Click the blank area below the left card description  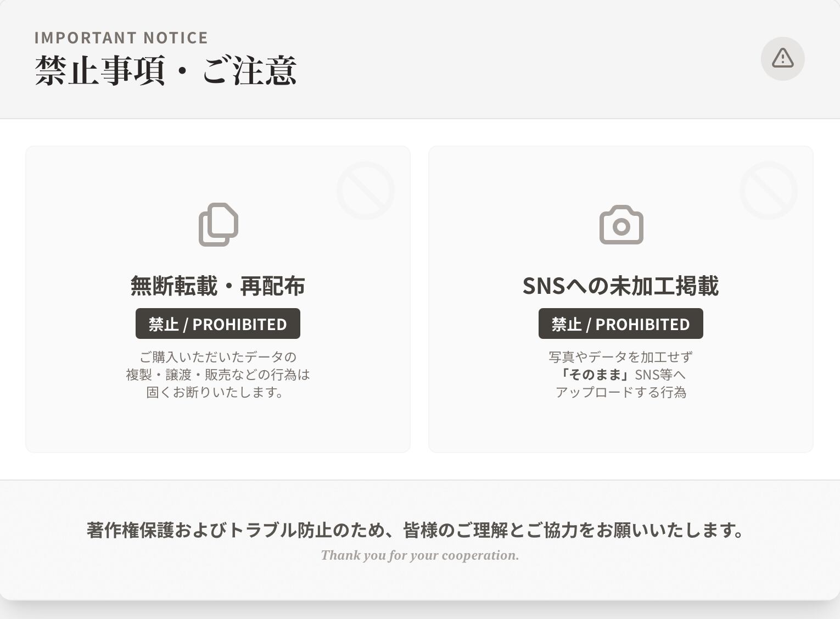tap(218, 426)
